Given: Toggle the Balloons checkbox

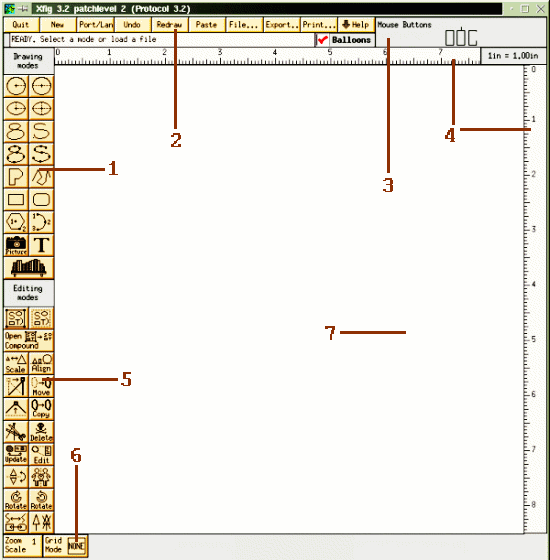Looking at the screenshot, I should [345, 40].
